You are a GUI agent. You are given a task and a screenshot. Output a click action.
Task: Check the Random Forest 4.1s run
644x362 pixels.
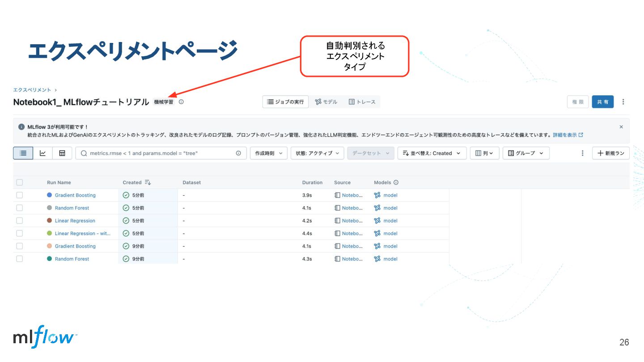[19, 208]
